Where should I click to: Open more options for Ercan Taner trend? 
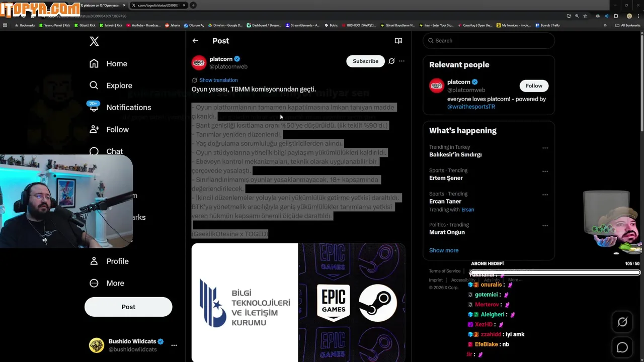pyautogui.click(x=545, y=195)
